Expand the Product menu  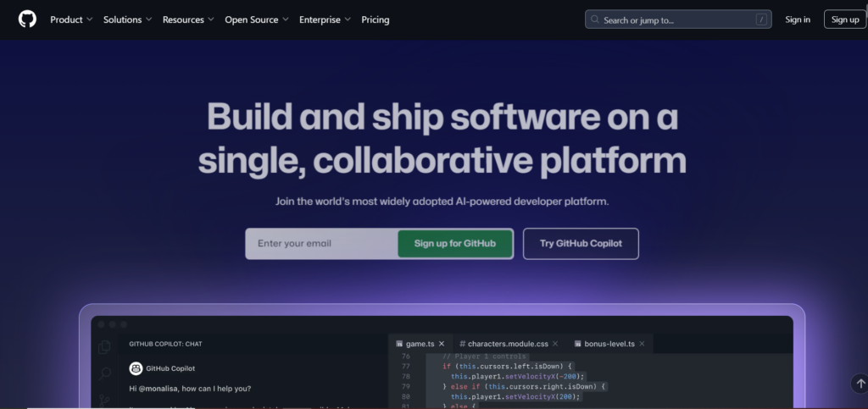(71, 19)
